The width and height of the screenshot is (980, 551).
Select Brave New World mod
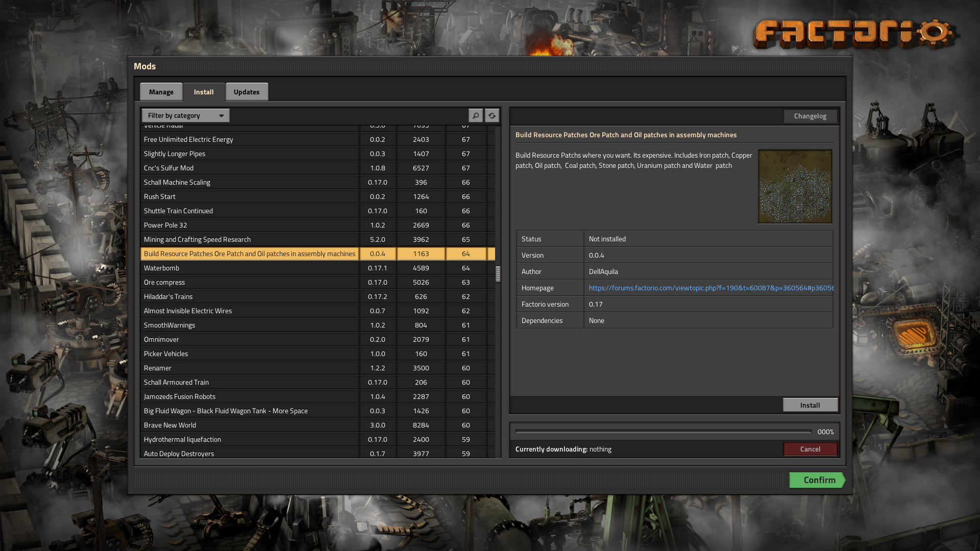(x=317, y=425)
